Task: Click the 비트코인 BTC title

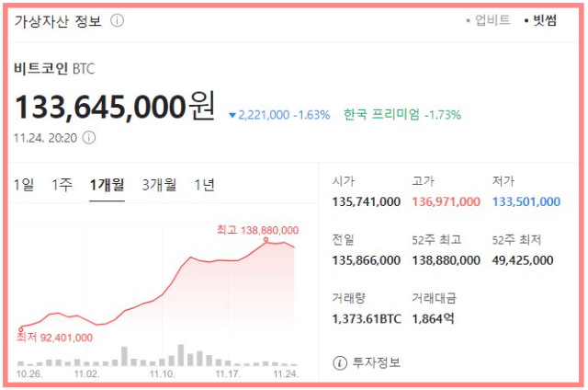Action: (54, 69)
